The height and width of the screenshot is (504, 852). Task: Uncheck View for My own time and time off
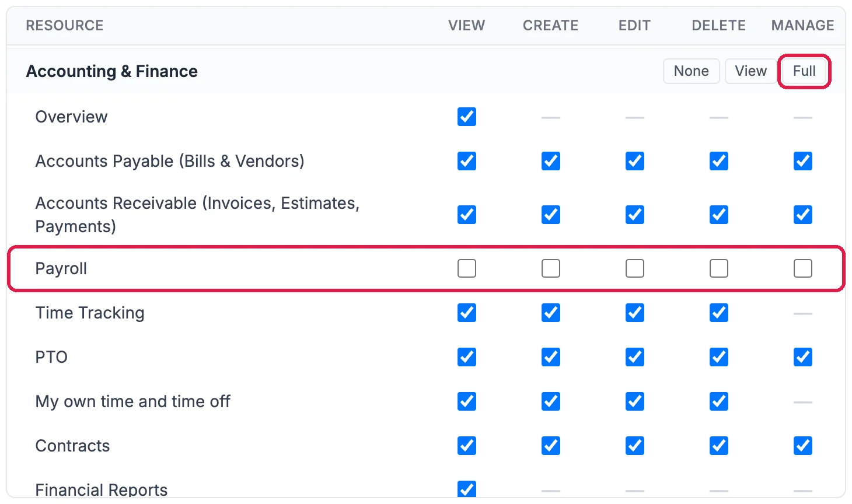pyautogui.click(x=467, y=401)
